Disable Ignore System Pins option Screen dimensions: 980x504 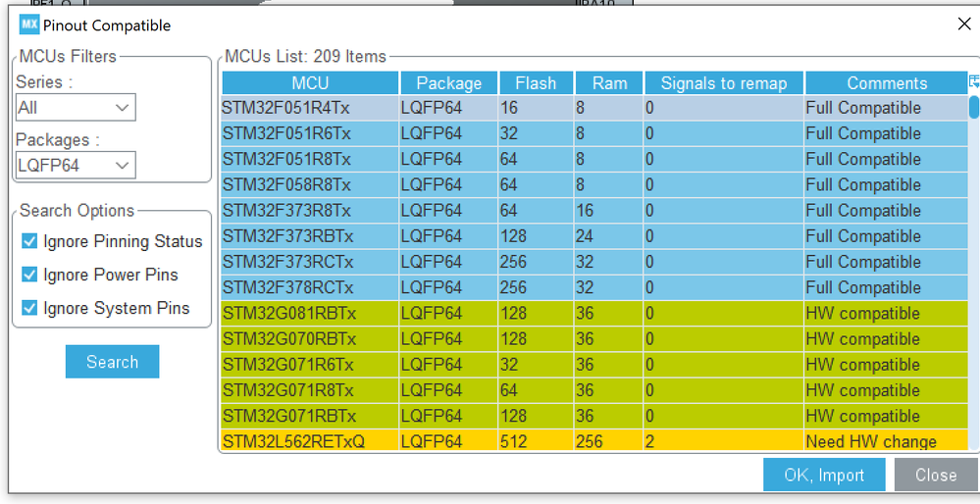coord(29,308)
